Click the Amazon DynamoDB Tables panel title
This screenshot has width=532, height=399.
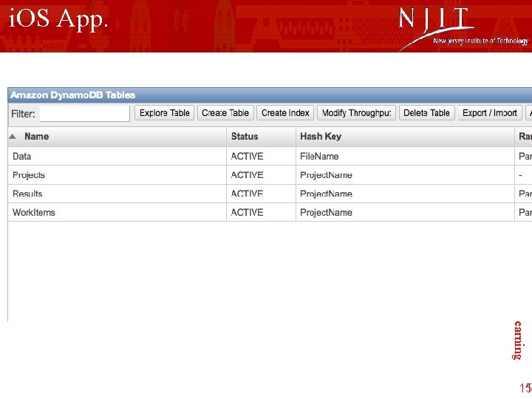[72, 95]
